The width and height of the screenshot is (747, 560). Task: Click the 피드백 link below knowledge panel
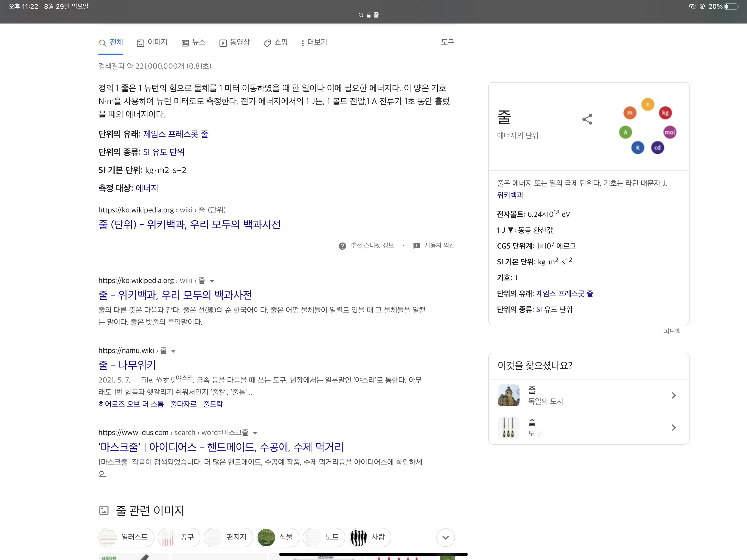[672, 331]
